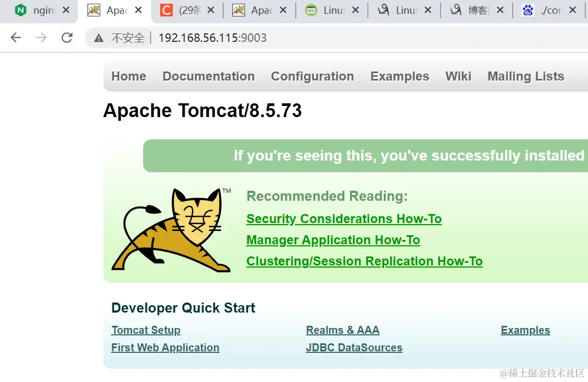Open Wiki in the nav bar
This screenshot has width=588, height=382.
(x=458, y=76)
